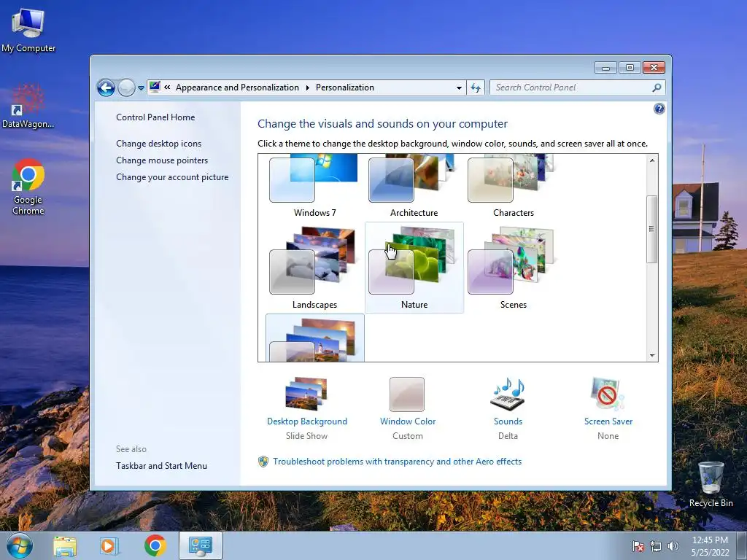Select the Scenes theme

click(513, 268)
